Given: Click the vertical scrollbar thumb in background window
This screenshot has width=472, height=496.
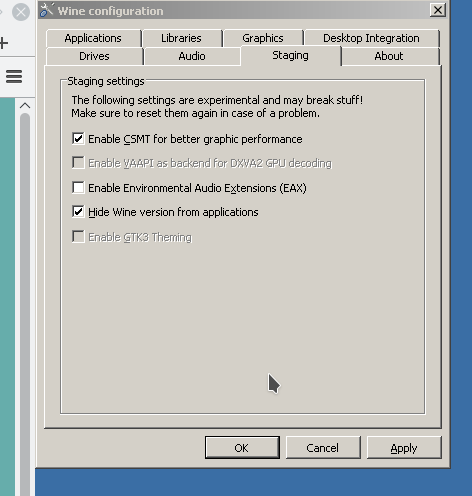Looking at the screenshot, I should (25, 304).
